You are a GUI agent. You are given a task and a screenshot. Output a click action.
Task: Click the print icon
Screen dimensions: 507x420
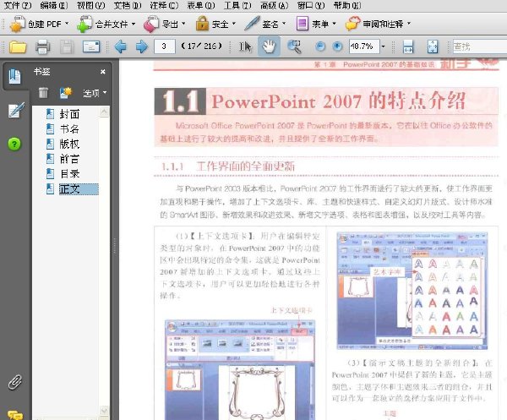pos(42,46)
